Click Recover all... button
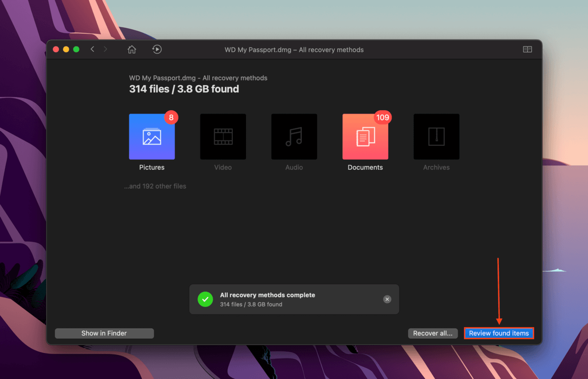Image resolution: width=588 pixels, height=379 pixels. [x=433, y=333]
